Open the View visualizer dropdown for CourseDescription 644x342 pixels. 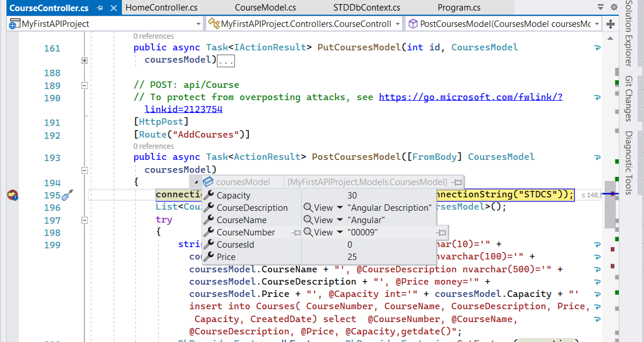pos(340,208)
